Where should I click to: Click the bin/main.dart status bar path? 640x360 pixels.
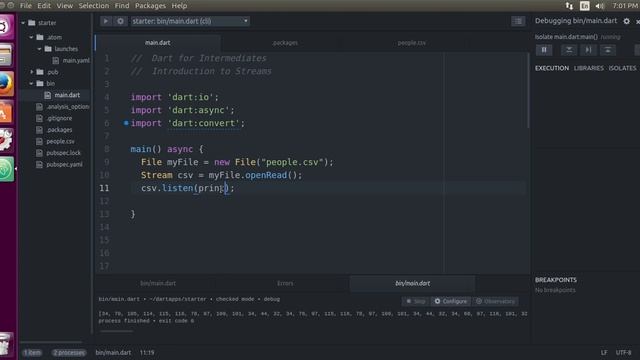coord(113,353)
